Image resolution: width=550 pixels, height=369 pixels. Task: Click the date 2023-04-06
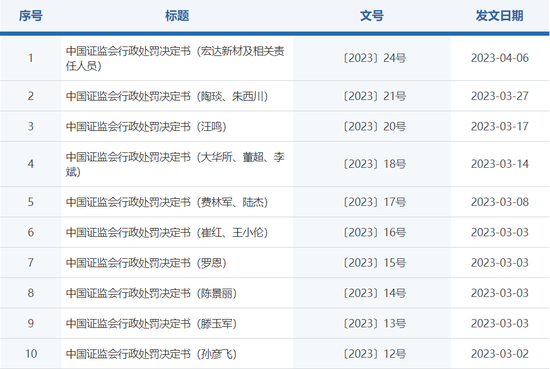point(500,58)
